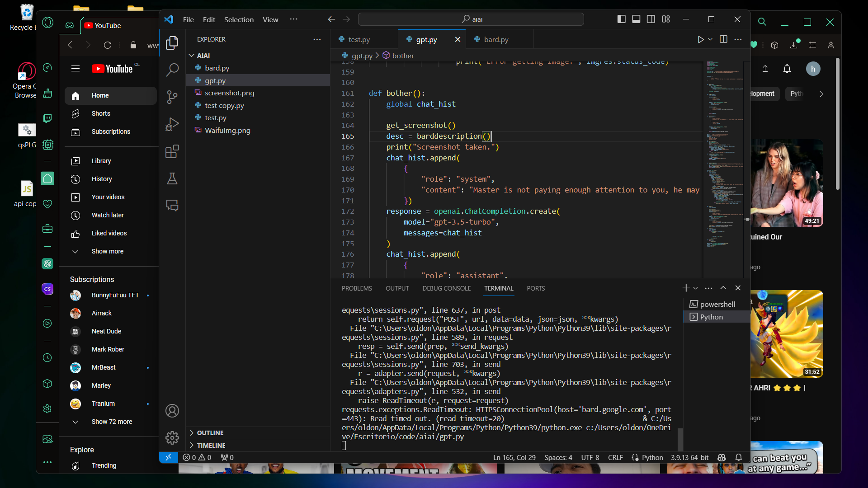
Task: Click Show 72 more subscriptions
Action: pyautogui.click(x=112, y=422)
